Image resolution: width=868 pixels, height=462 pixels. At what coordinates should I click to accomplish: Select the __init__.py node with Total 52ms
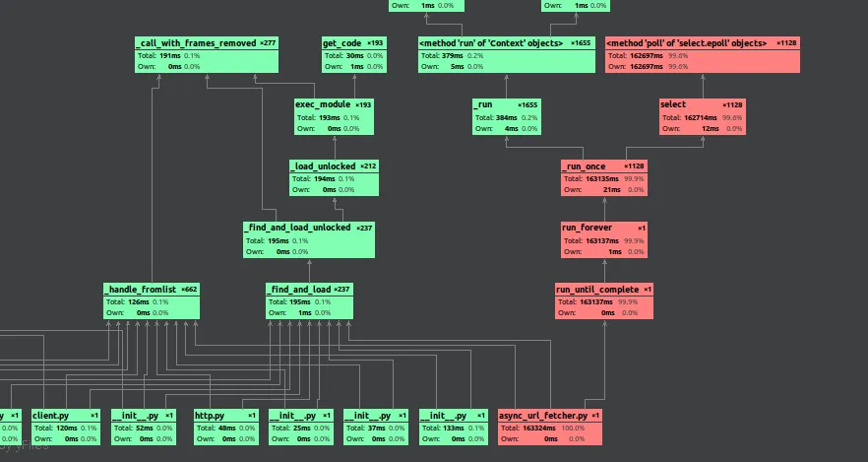point(144,428)
